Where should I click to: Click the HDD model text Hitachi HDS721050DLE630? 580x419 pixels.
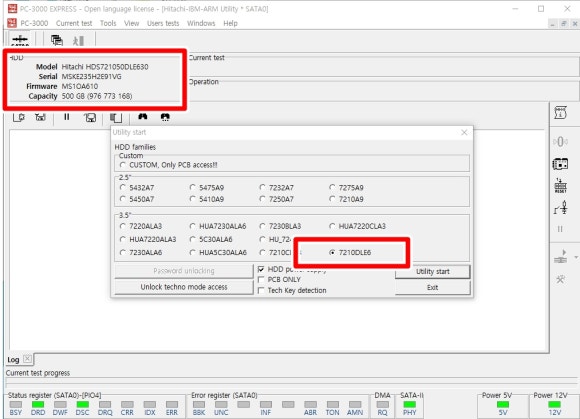pyautogui.click(x=105, y=67)
